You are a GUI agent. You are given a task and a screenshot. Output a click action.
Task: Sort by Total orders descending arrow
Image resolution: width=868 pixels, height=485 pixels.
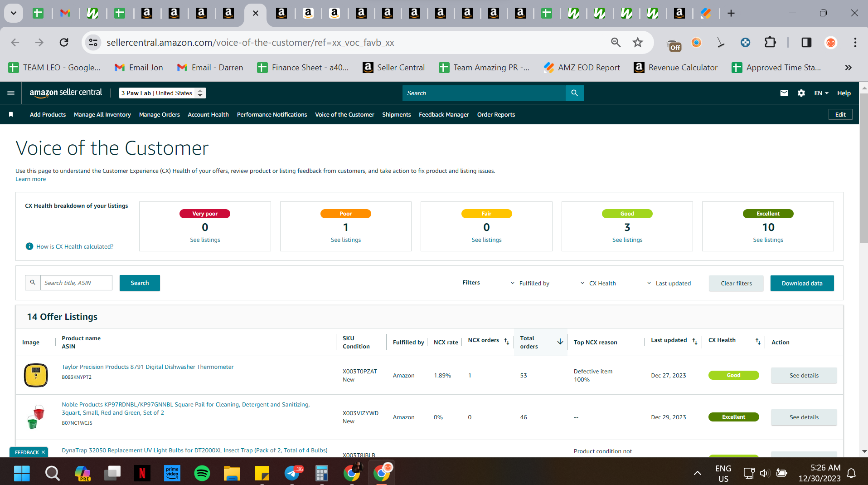pos(560,342)
